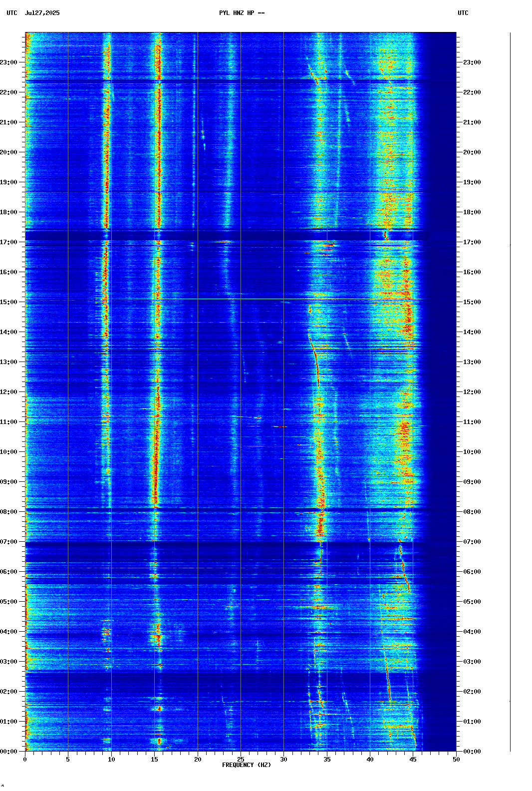
Task: Click 18:00 on the left time axis
Action: (8, 212)
